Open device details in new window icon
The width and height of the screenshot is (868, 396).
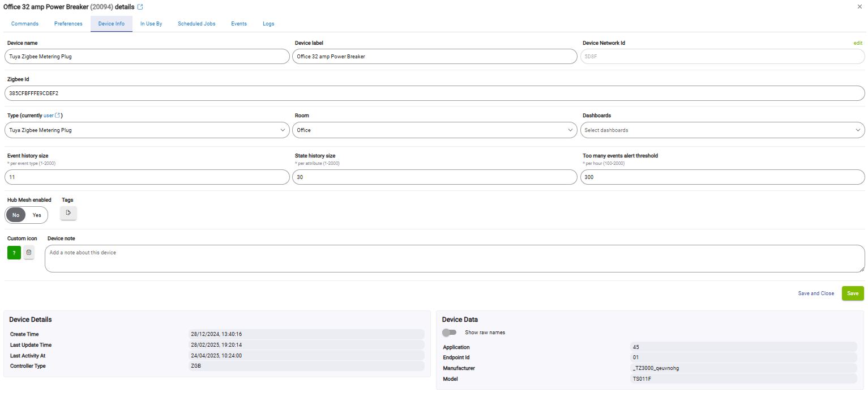click(140, 7)
